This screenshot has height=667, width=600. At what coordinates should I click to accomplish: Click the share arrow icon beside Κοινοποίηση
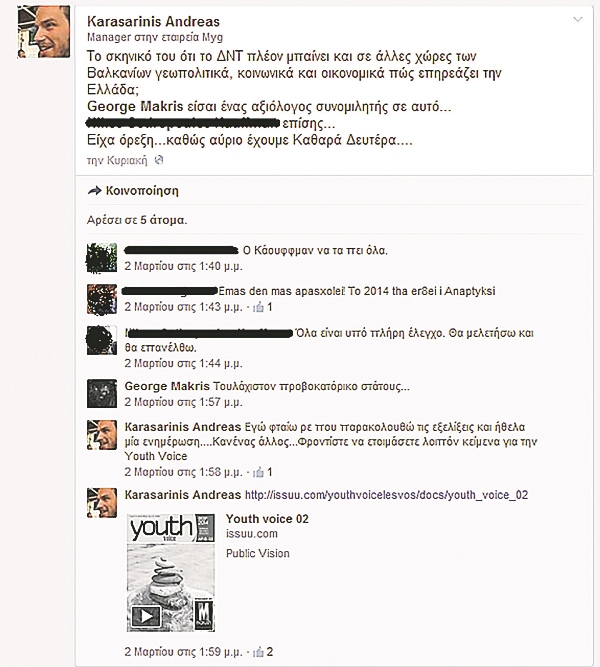click(x=94, y=191)
